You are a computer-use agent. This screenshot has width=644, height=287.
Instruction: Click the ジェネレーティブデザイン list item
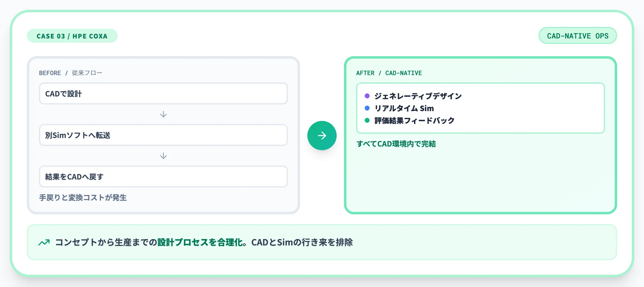418,96
